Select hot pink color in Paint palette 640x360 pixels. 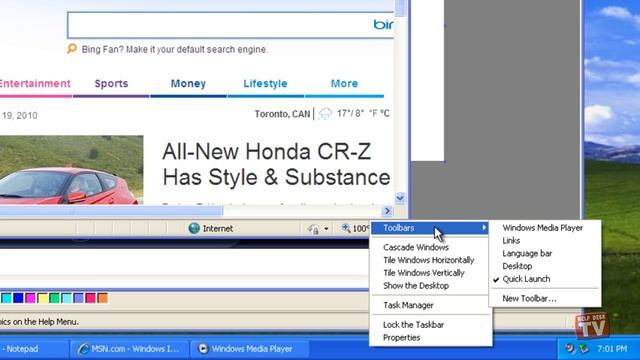[91, 298]
